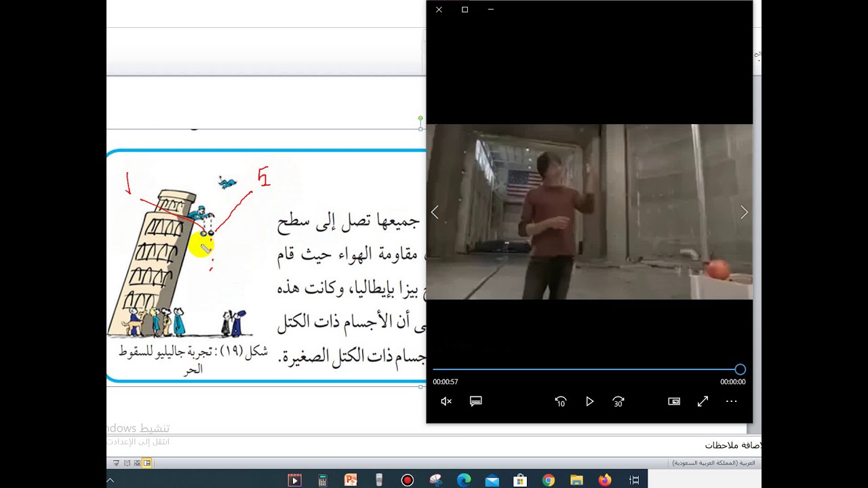Open the video player more options menu
The image size is (868, 488).
coord(731,401)
